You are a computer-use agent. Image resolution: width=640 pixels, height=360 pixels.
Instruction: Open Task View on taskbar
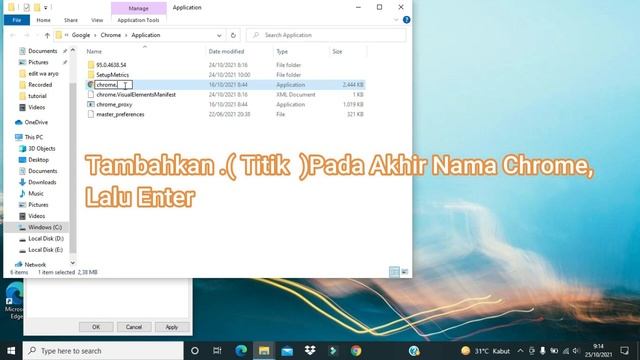coord(217,351)
